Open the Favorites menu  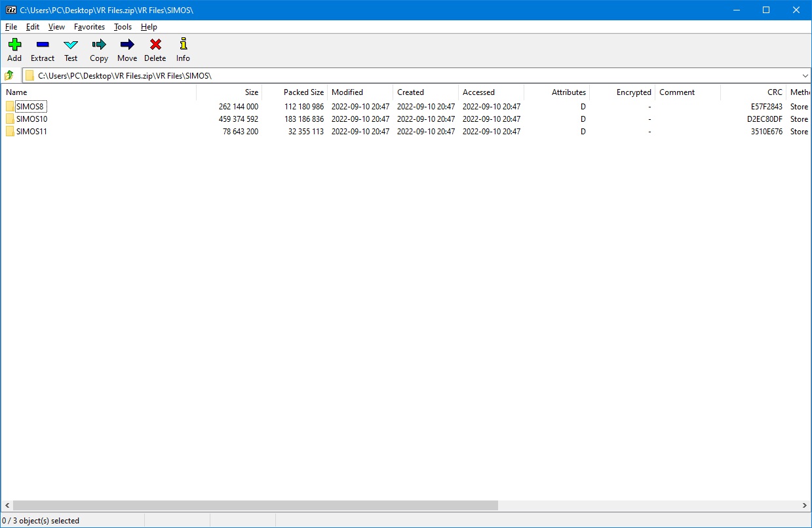(x=89, y=27)
